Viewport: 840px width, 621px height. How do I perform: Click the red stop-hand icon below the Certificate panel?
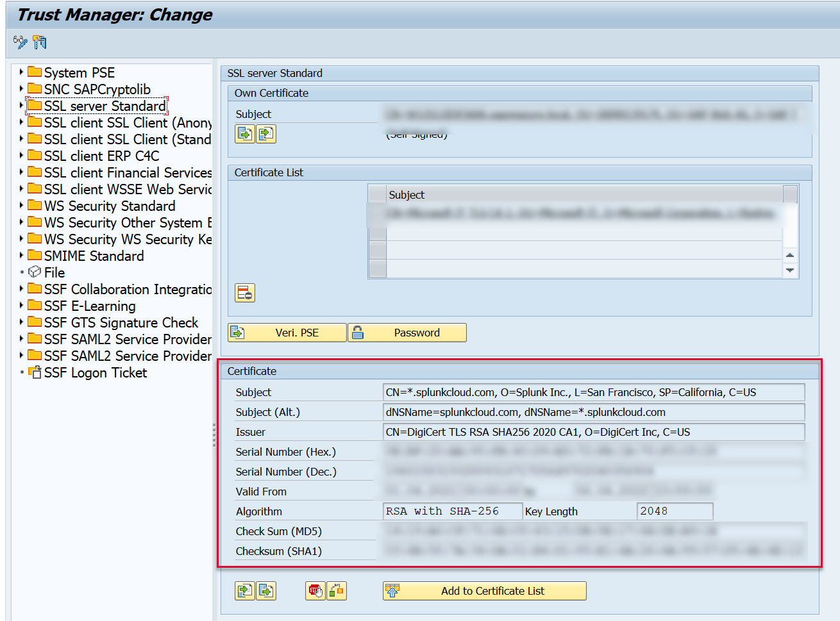[315, 591]
